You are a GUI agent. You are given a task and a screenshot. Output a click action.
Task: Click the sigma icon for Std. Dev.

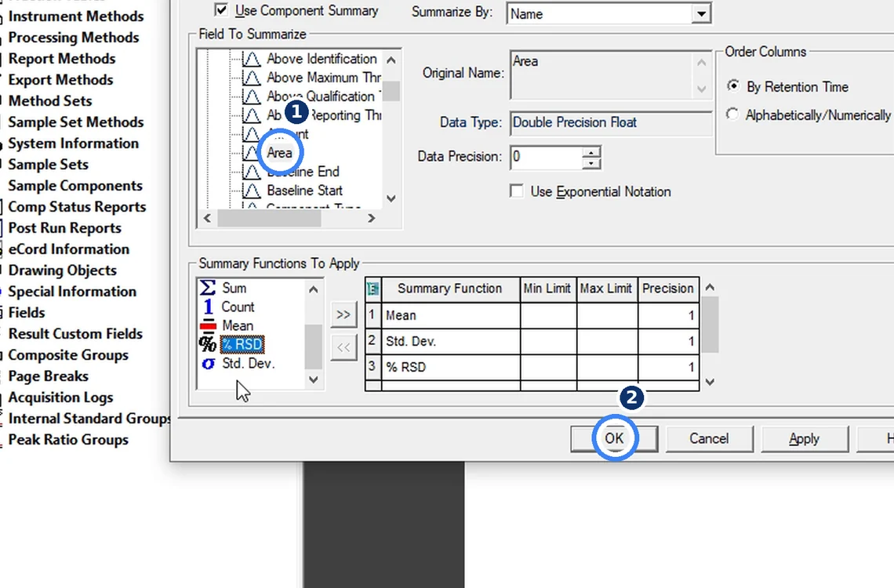(208, 364)
